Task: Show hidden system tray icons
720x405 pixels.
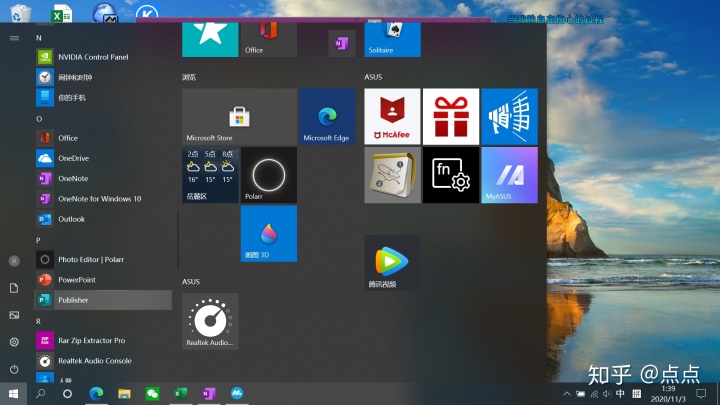Action: point(567,394)
